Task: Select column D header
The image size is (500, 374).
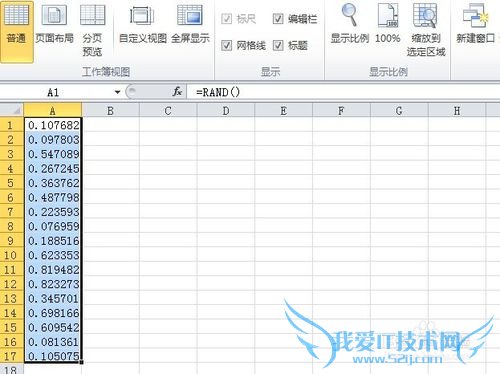Action: [226, 110]
